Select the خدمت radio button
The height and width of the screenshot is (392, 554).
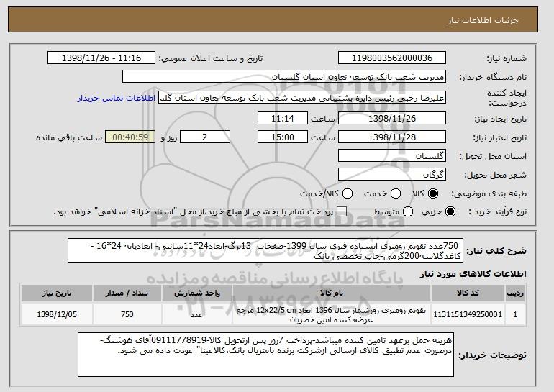[x=396, y=193]
